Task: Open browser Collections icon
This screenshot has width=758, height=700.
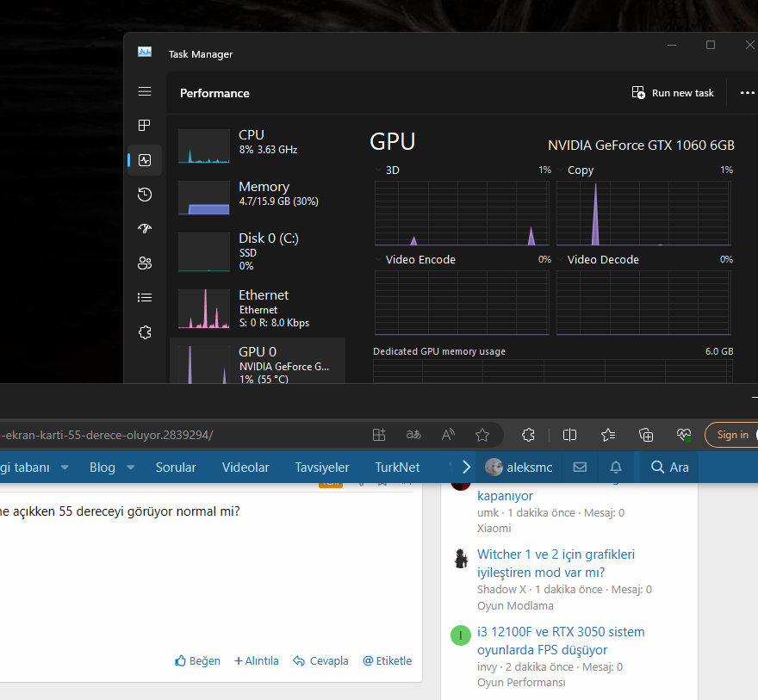Action: (646, 435)
